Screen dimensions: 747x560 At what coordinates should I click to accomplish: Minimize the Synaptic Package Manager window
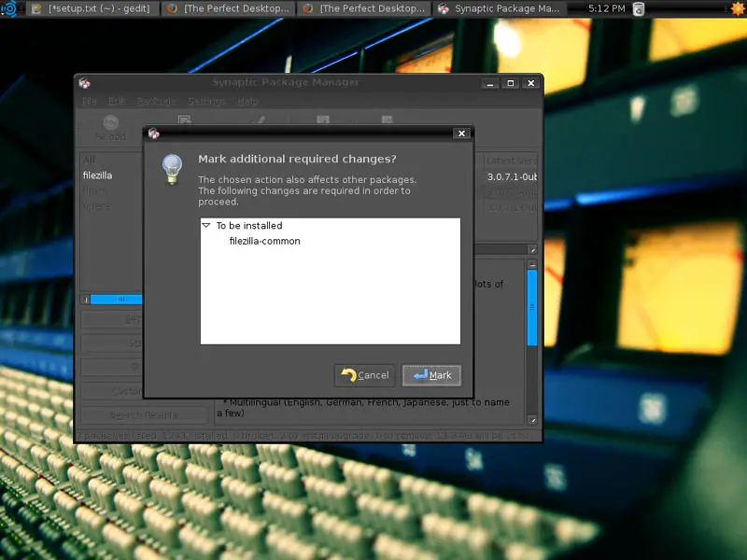pyautogui.click(x=489, y=83)
